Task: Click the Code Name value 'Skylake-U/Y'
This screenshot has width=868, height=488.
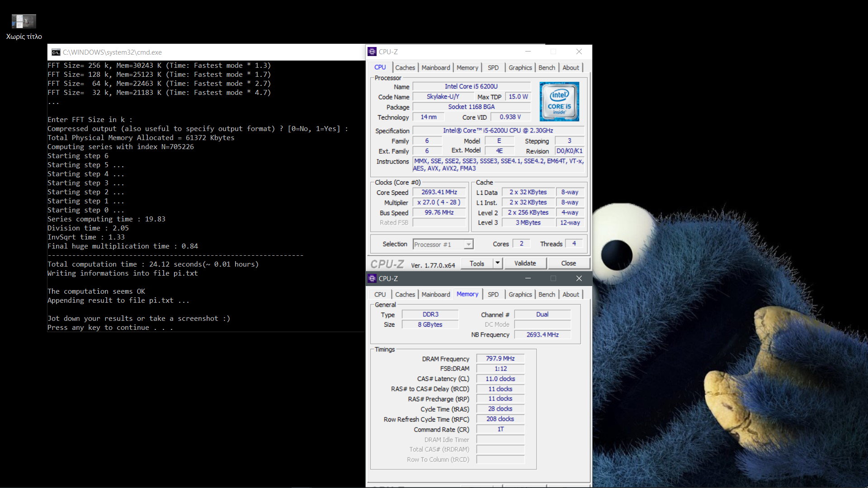Action: [443, 97]
